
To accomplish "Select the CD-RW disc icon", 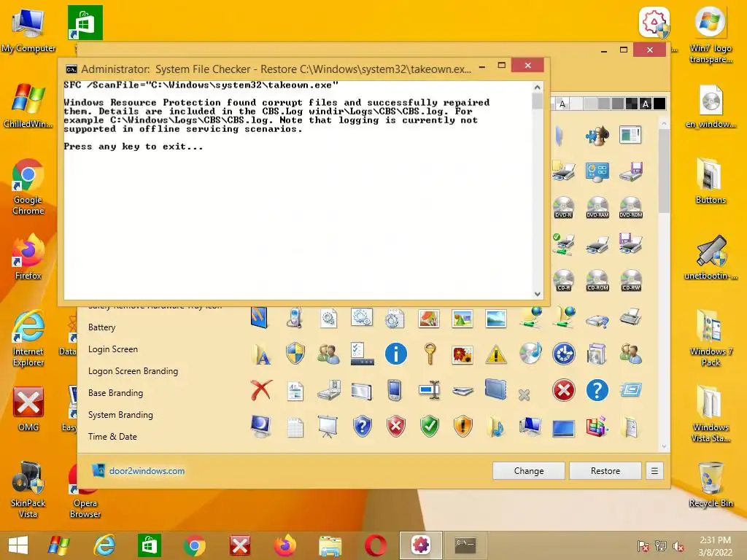I will tap(631, 280).
